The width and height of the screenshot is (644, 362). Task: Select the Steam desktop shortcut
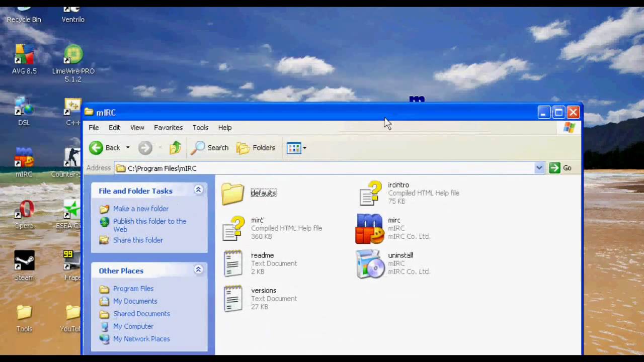pyautogui.click(x=24, y=265)
